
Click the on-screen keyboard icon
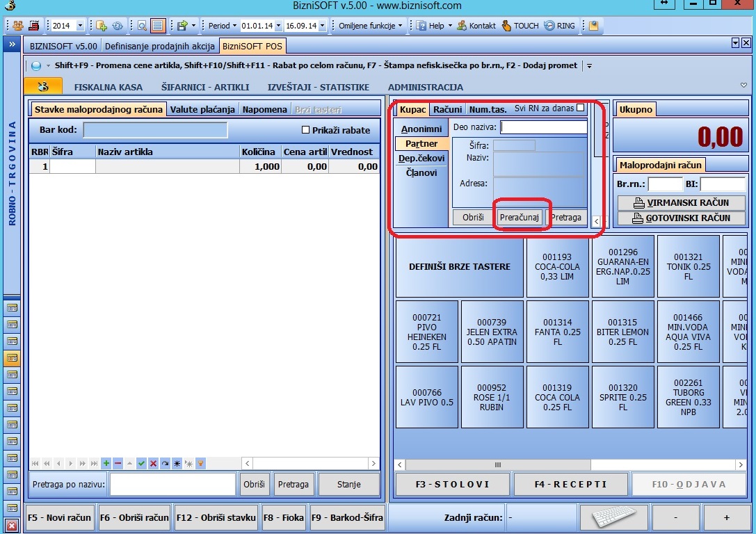[x=611, y=519]
